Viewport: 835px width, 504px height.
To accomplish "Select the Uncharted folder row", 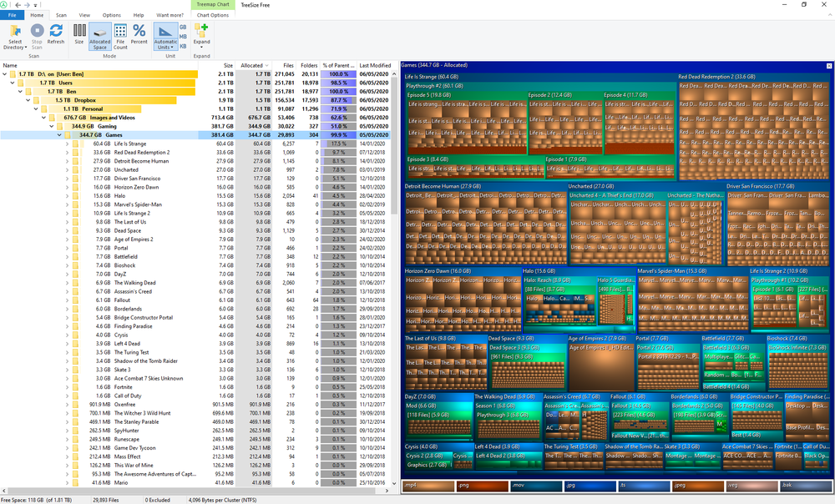I will [195, 169].
